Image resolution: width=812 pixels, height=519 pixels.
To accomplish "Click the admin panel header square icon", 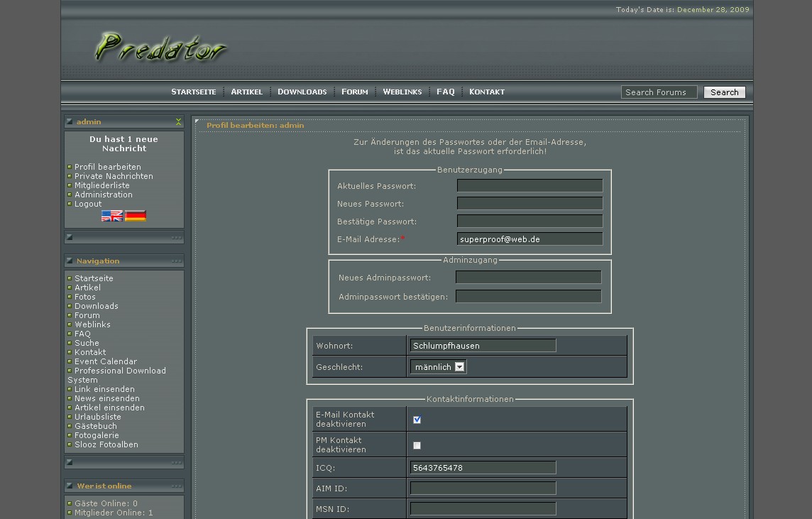I will [x=70, y=122].
